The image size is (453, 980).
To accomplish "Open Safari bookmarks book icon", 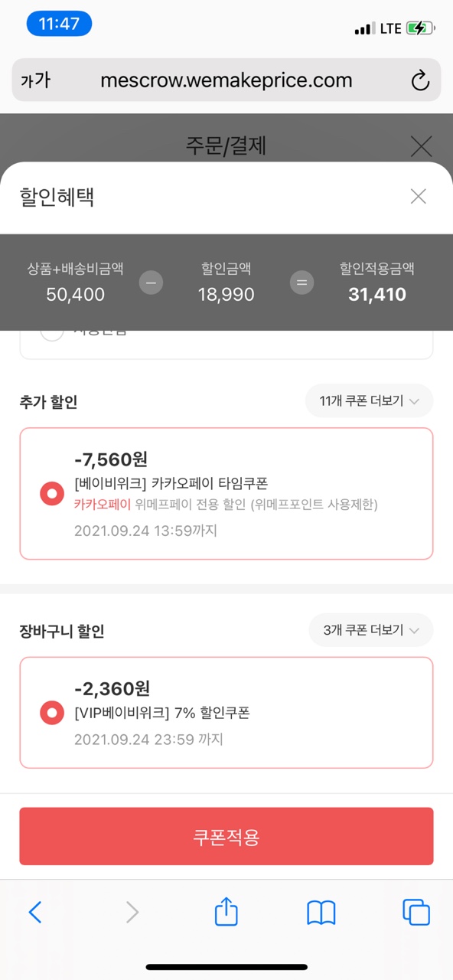I will pyautogui.click(x=321, y=913).
